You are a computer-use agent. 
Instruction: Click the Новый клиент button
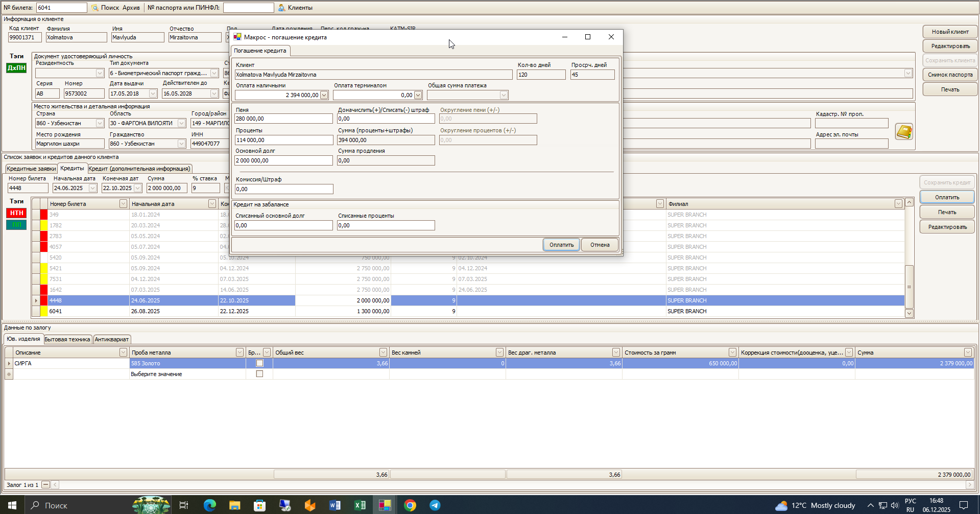[x=950, y=32]
